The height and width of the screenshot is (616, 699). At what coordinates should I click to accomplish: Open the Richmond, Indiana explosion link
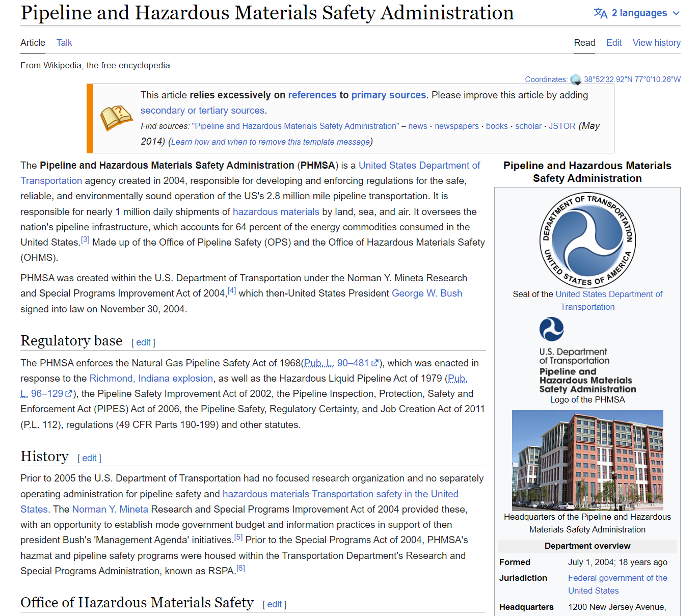coord(151,379)
